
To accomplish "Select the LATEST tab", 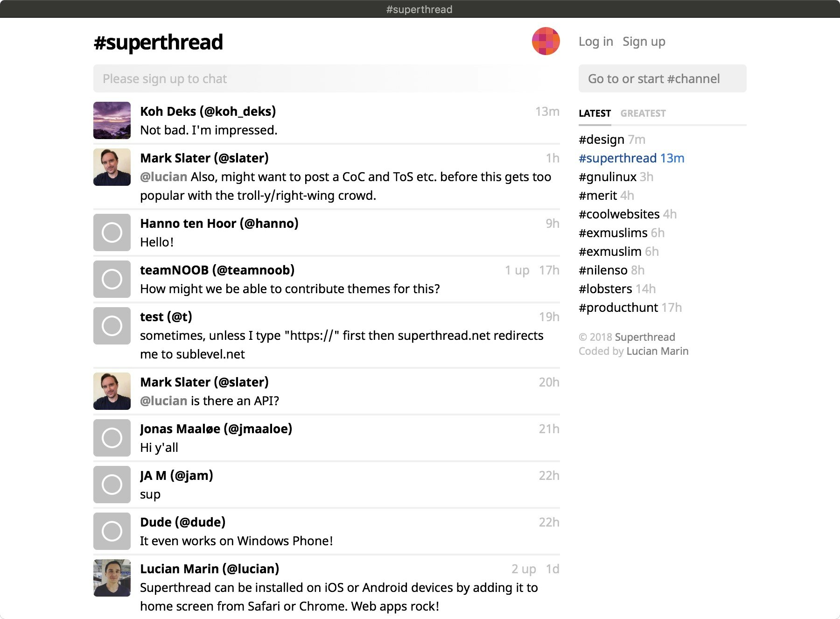I will tap(595, 113).
